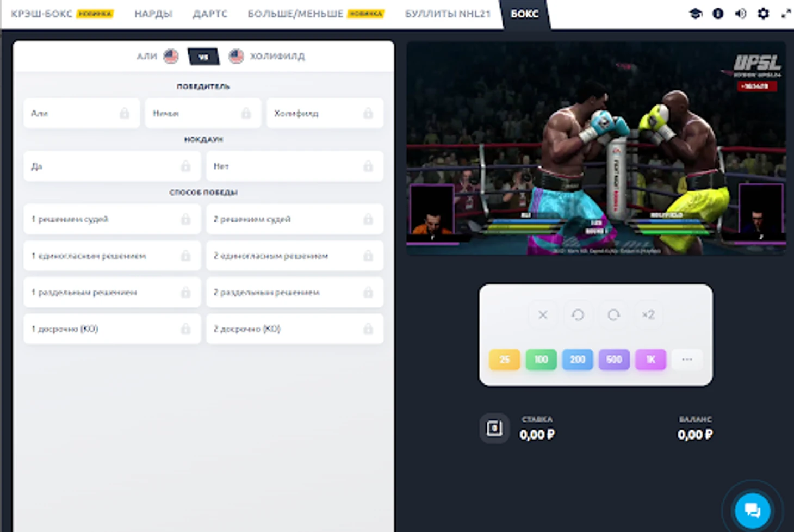Select the БОКС tab
The width and height of the screenshot is (794, 532).
click(525, 14)
